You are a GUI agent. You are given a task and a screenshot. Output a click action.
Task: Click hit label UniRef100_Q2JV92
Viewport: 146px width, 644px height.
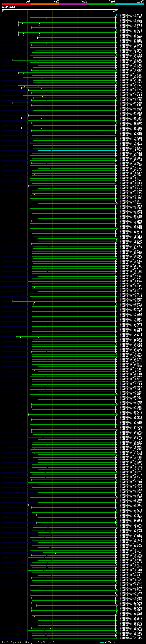(x=131, y=339)
